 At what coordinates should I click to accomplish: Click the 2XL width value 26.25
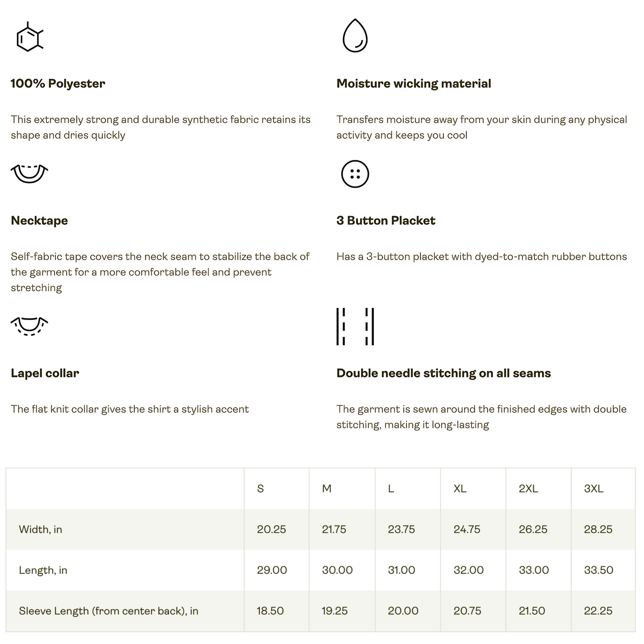click(533, 529)
